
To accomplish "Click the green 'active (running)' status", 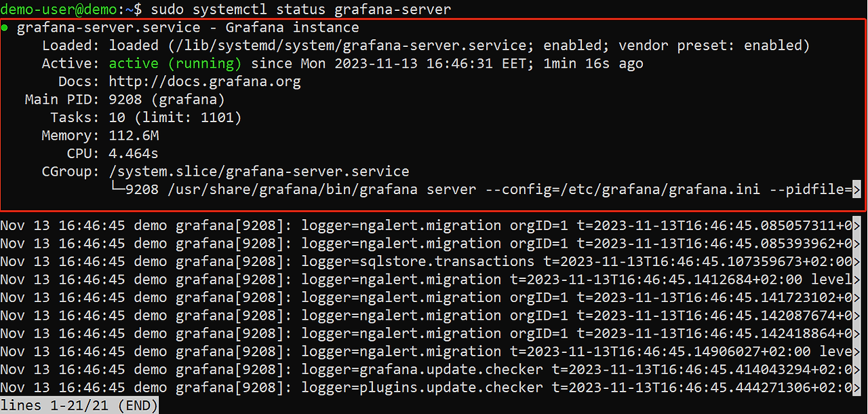I will point(175,64).
